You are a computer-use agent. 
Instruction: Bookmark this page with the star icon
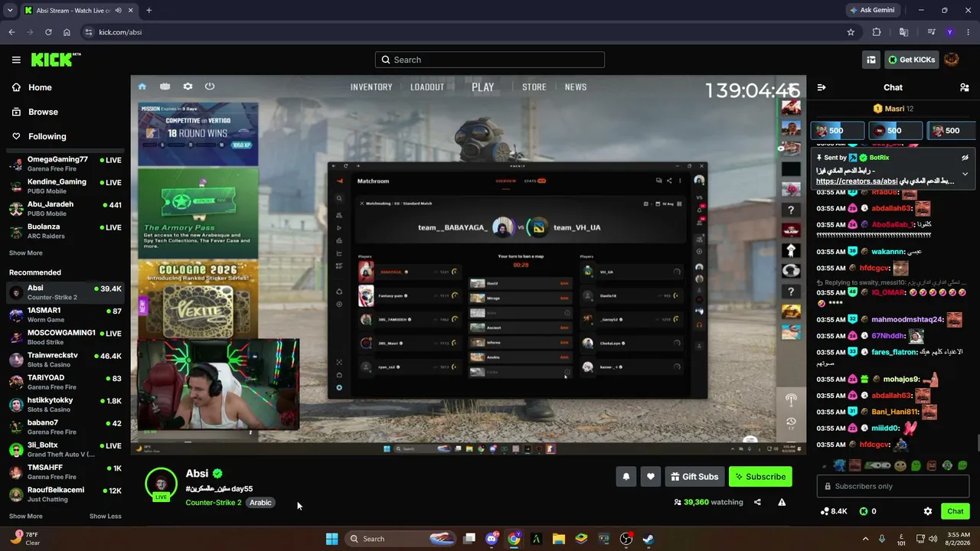click(851, 32)
